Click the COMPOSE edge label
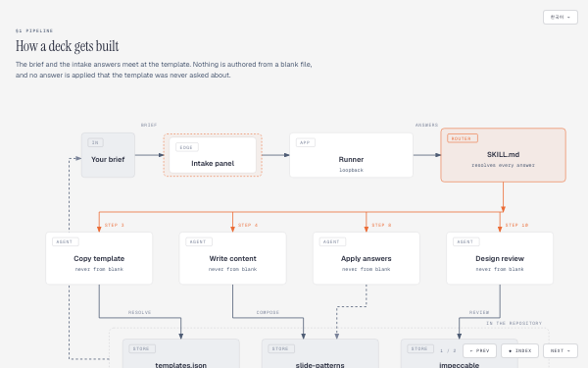588x368 pixels. (x=268, y=312)
